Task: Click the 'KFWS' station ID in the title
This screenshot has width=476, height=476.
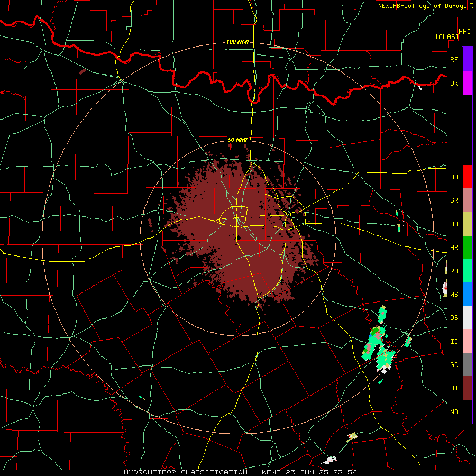Action: (x=271, y=472)
